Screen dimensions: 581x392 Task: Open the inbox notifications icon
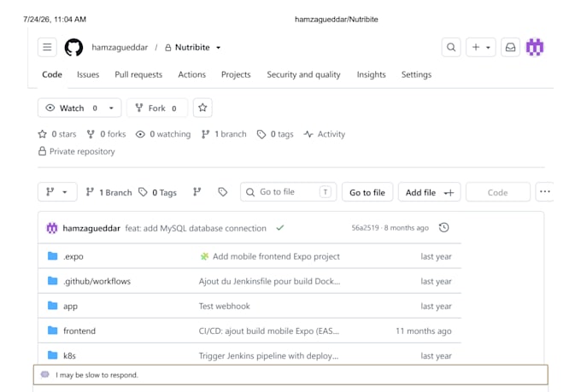510,47
